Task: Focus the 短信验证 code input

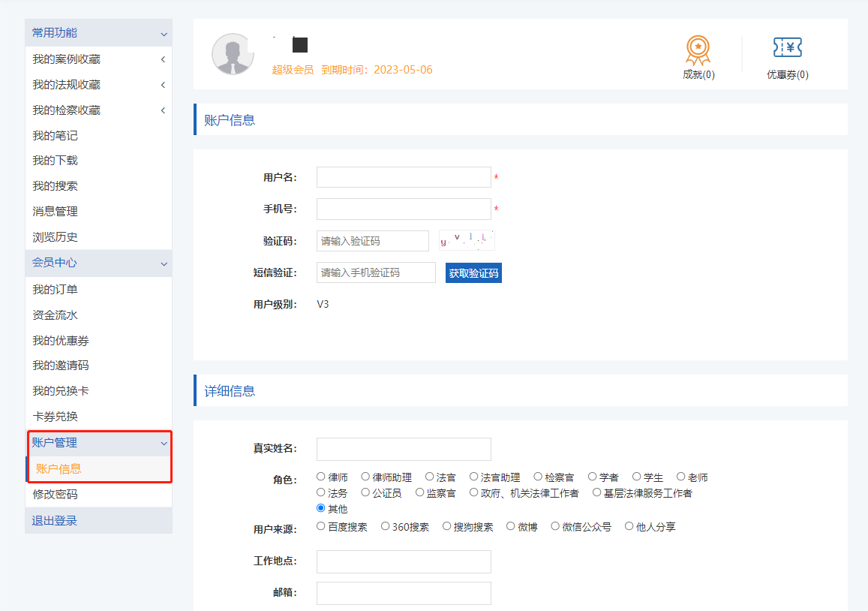Action: pyautogui.click(x=376, y=272)
